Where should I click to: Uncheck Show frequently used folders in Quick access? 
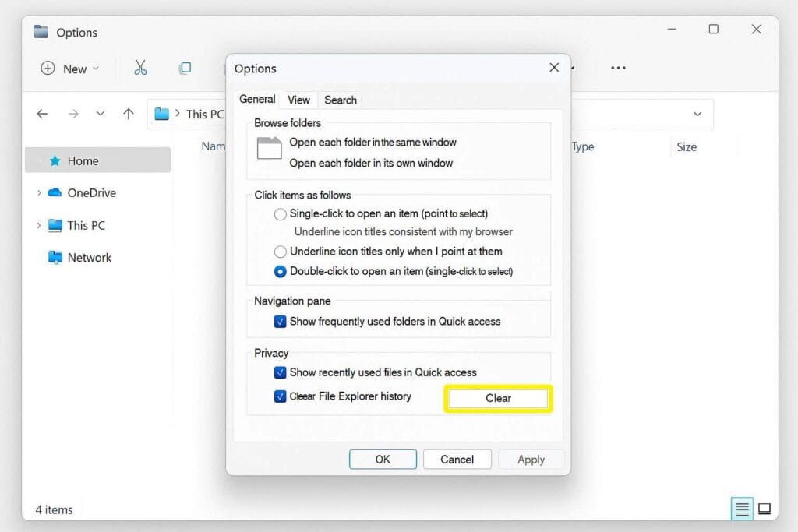(x=281, y=322)
